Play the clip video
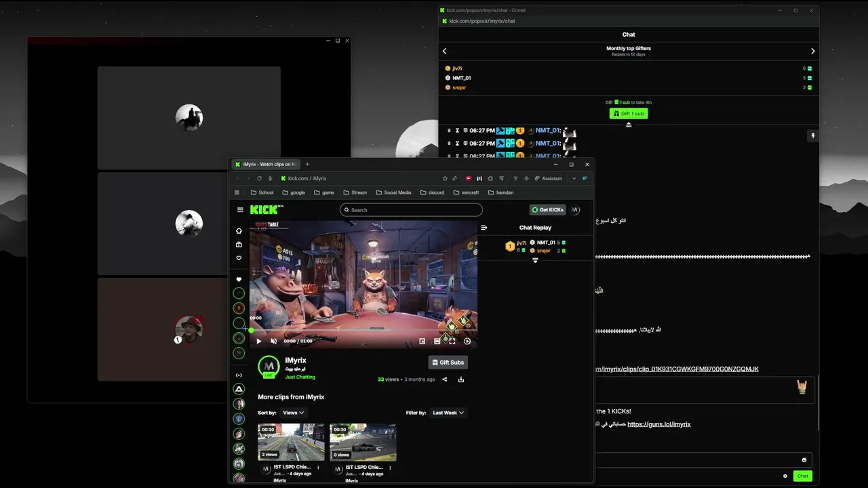Image resolution: width=868 pixels, height=488 pixels. pos(258,341)
